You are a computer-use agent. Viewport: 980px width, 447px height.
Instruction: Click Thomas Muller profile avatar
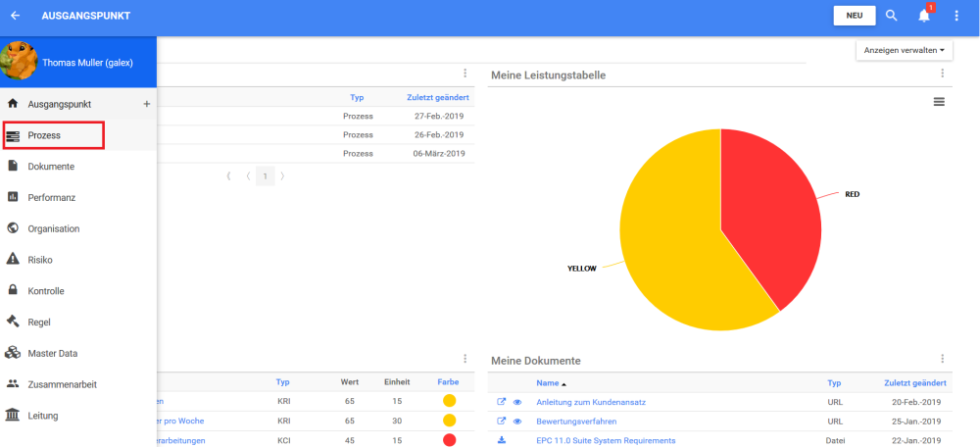pyautogui.click(x=20, y=61)
